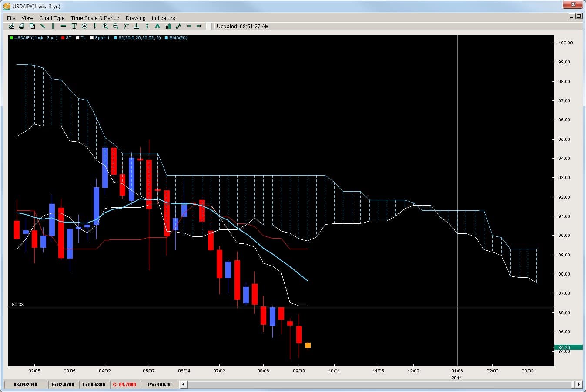Click the red ST legend swatch
Image resolution: width=586 pixels, height=392 pixels.
point(63,38)
